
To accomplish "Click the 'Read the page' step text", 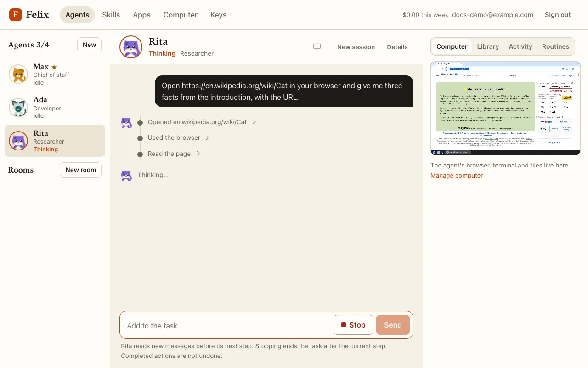I will (x=169, y=154).
